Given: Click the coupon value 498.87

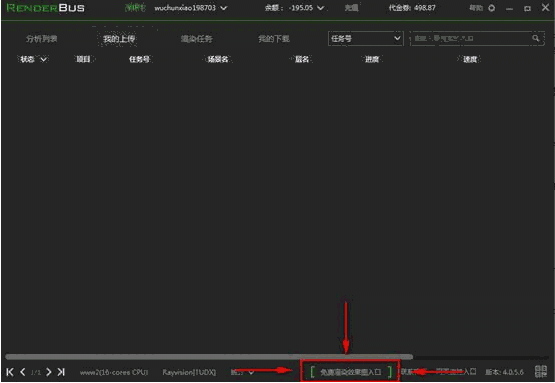Looking at the screenshot, I should tap(424, 8).
